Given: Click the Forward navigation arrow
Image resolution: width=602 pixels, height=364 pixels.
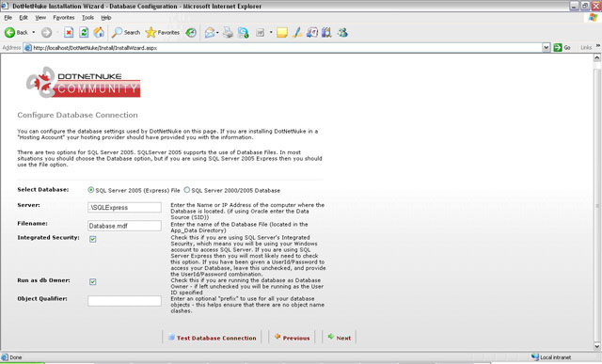Looking at the screenshot, I should [x=46, y=33].
